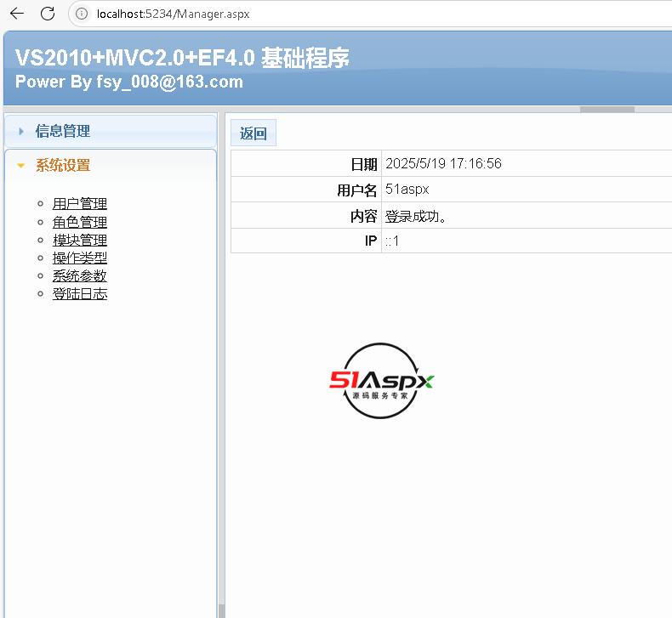View site information icon in address bar

tap(82, 14)
